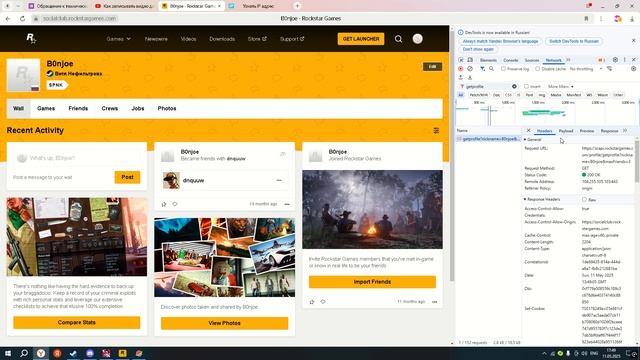Screen dimensions: 640x360
Task: Click the Compare Stats button
Action: [77, 322]
